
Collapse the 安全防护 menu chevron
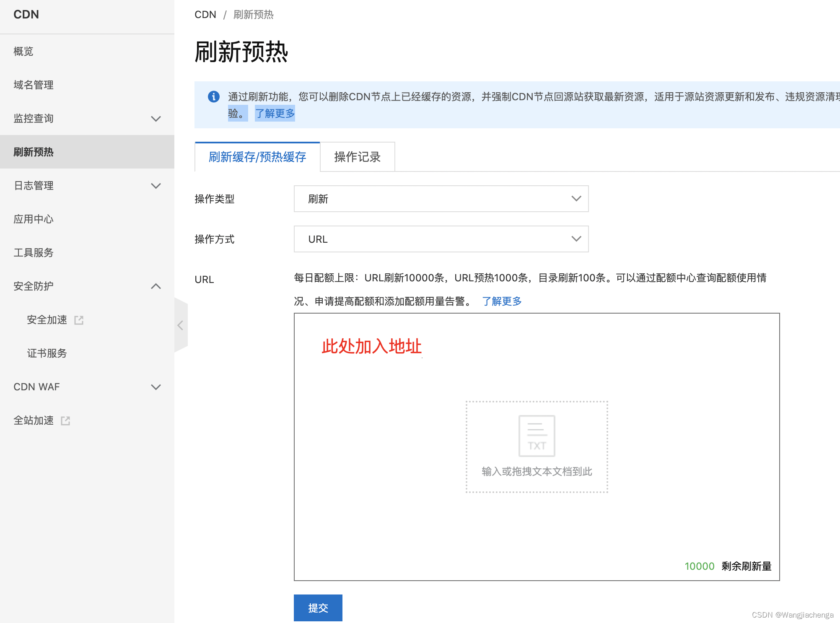[x=156, y=286]
